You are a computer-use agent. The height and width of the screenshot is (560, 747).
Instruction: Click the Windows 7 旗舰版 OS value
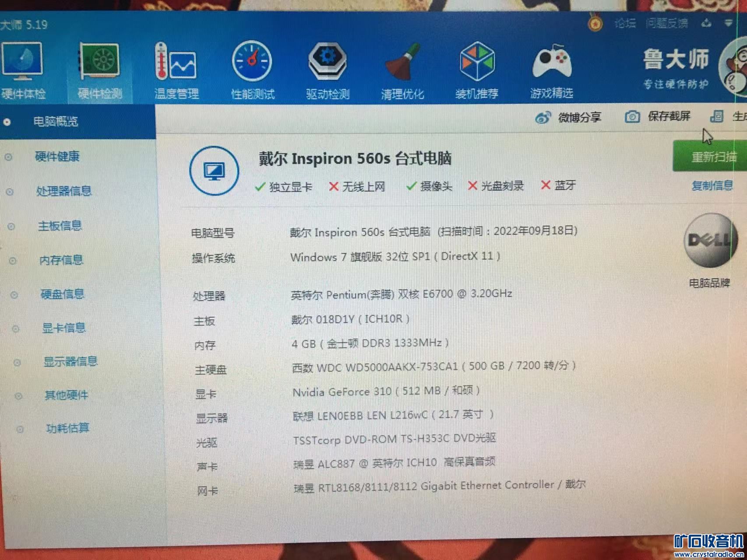tap(395, 256)
